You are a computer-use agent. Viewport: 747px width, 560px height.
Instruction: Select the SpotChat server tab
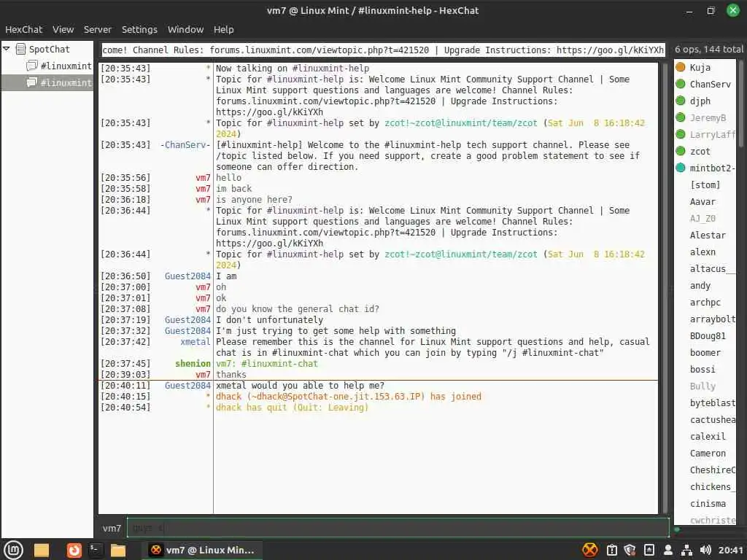pyautogui.click(x=49, y=49)
